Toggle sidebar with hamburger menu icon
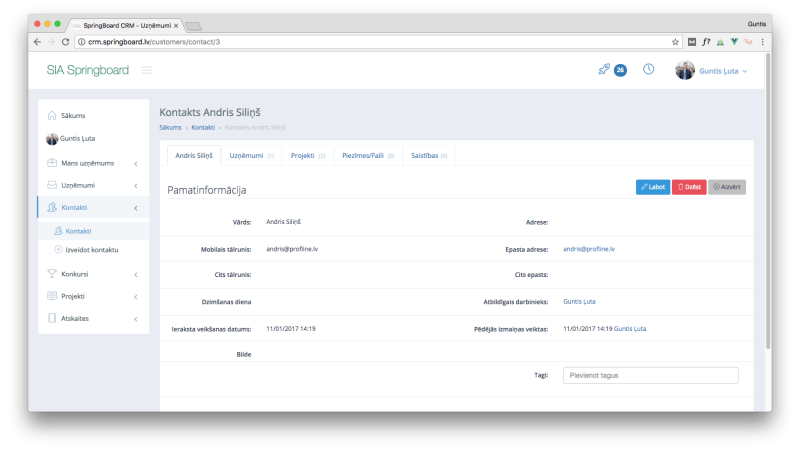The image size is (800, 450). tap(147, 70)
